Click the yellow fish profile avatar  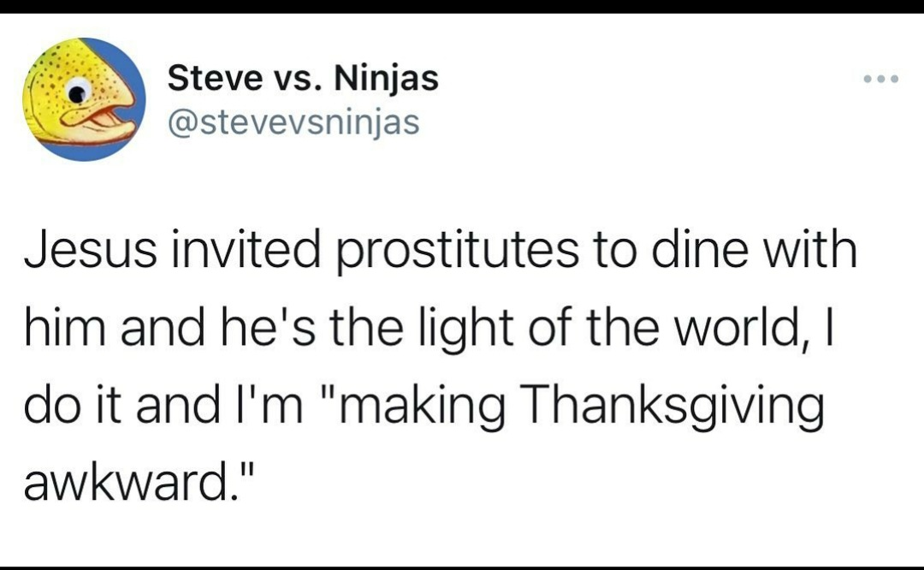[x=84, y=99]
